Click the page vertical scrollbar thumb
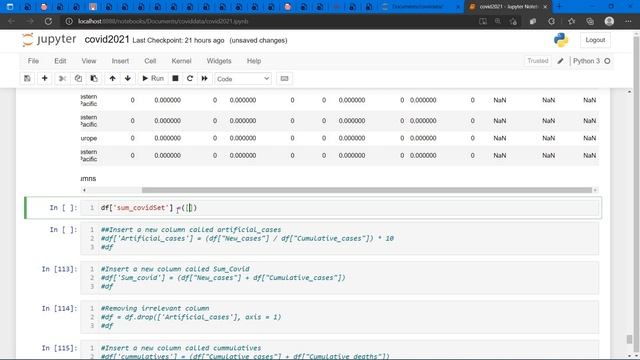The height and width of the screenshot is (360, 640). point(629,339)
